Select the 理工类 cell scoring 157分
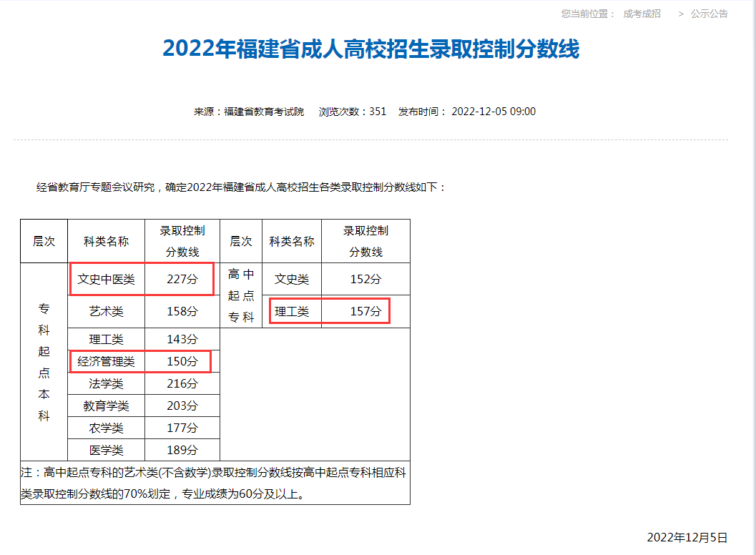Viewport: 756px width, 555px height. [x=292, y=312]
